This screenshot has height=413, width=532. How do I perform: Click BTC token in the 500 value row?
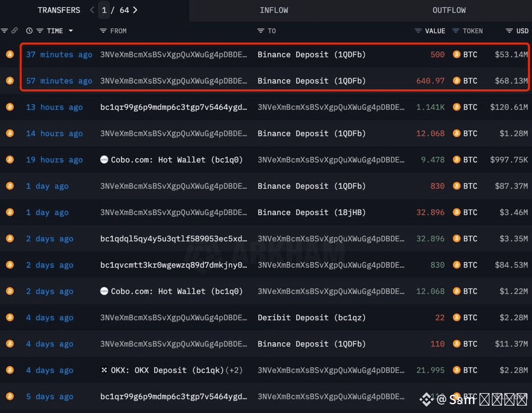point(465,54)
